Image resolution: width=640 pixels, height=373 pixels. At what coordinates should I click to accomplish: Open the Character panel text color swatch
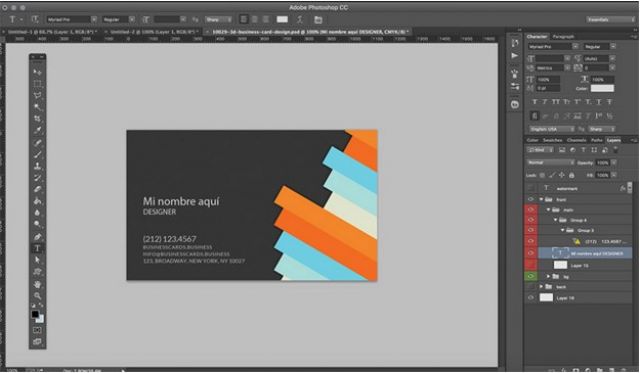602,88
